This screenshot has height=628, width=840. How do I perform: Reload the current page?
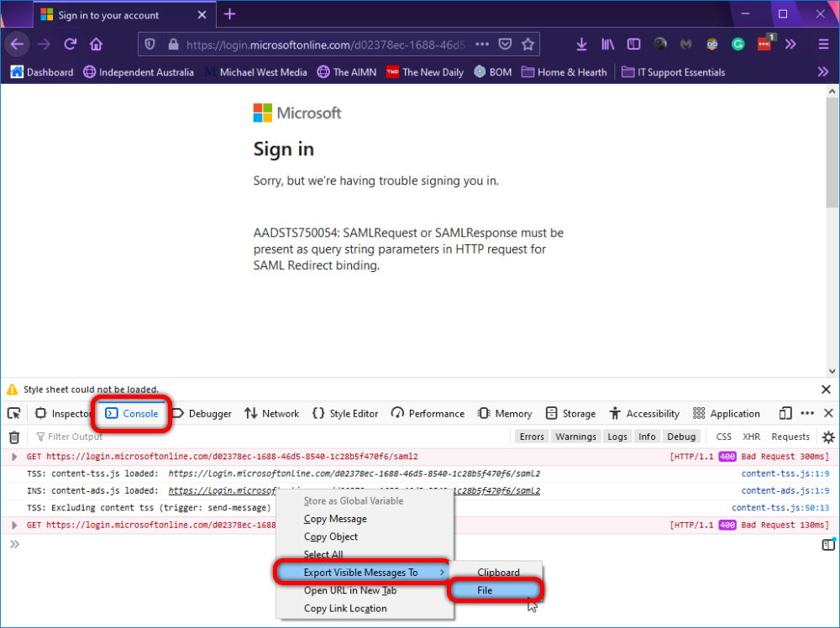(x=71, y=44)
